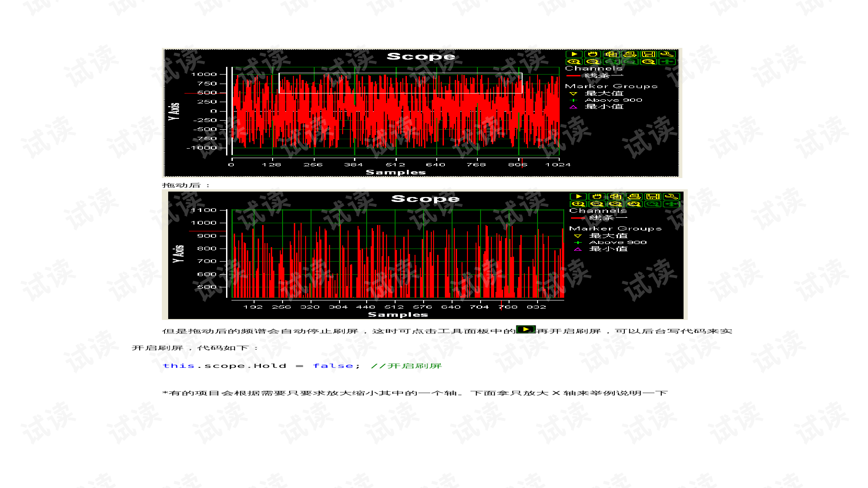
Task: Click 最大值 marker group in upper Scope legend
Action: [597, 94]
